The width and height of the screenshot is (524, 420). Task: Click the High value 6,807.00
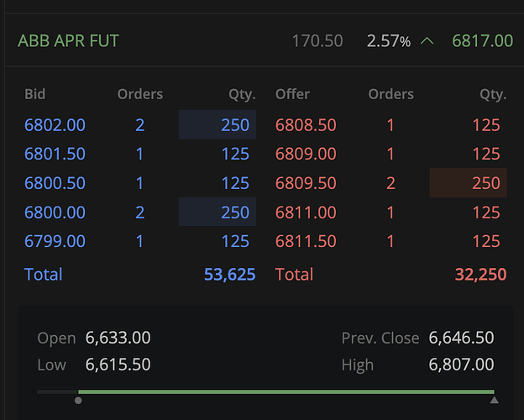click(461, 365)
